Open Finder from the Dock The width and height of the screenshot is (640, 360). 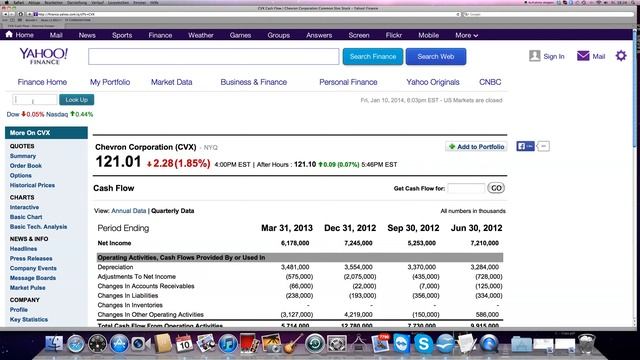(x=54, y=343)
